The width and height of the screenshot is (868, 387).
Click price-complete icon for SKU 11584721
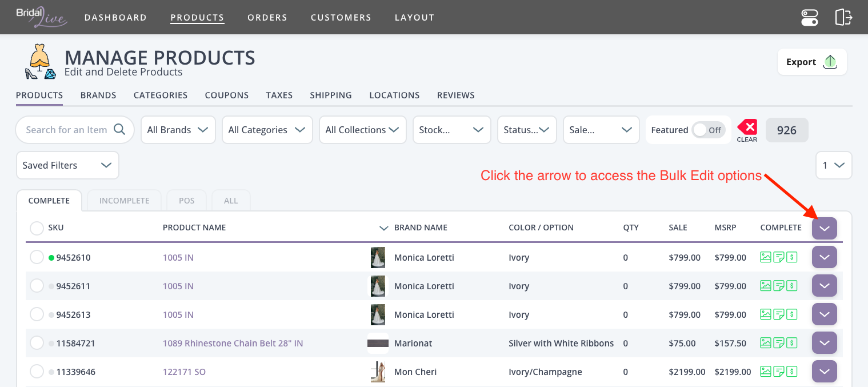(791, 343)
